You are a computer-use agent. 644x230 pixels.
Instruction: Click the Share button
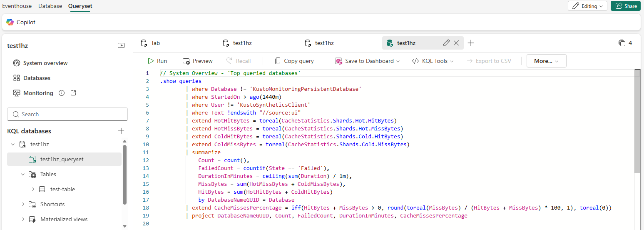(625, 6)
